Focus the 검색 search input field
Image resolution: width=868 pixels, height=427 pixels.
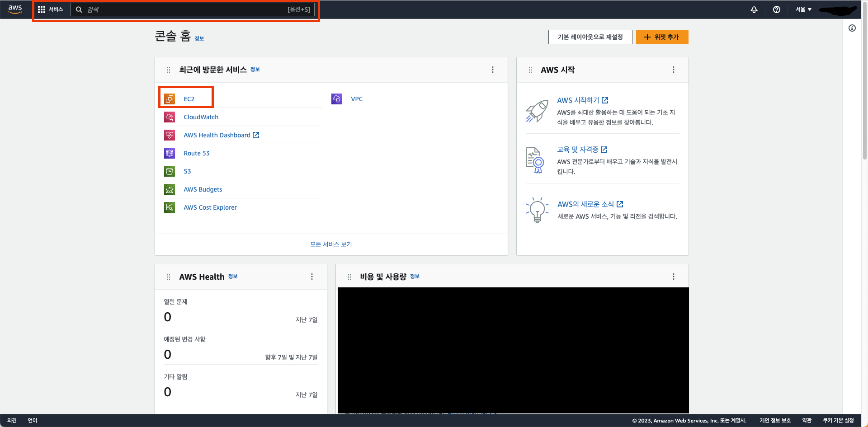(x=193, y=9)
